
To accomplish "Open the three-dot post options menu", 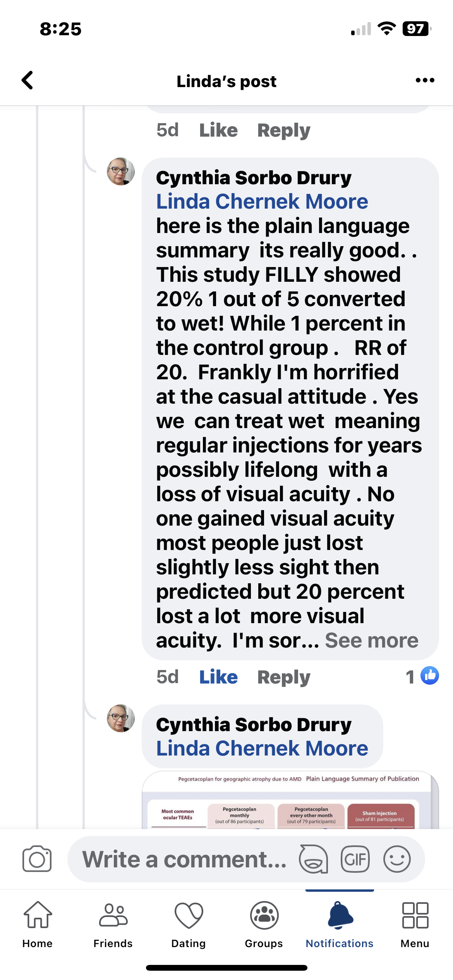I will (x=425, y=81).
